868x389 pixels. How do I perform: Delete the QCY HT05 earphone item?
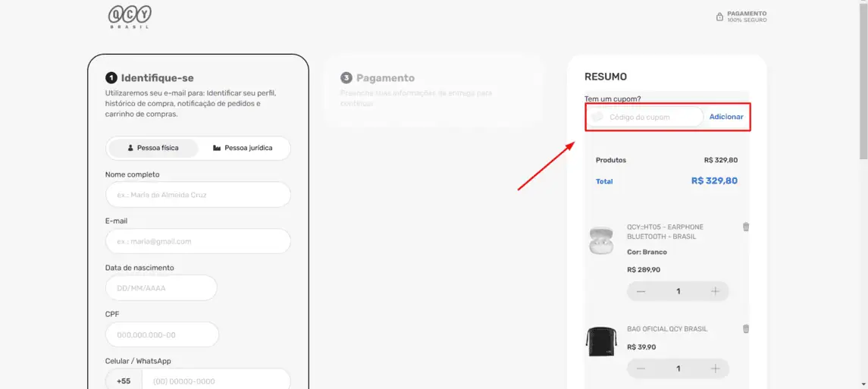click(746, 227)
